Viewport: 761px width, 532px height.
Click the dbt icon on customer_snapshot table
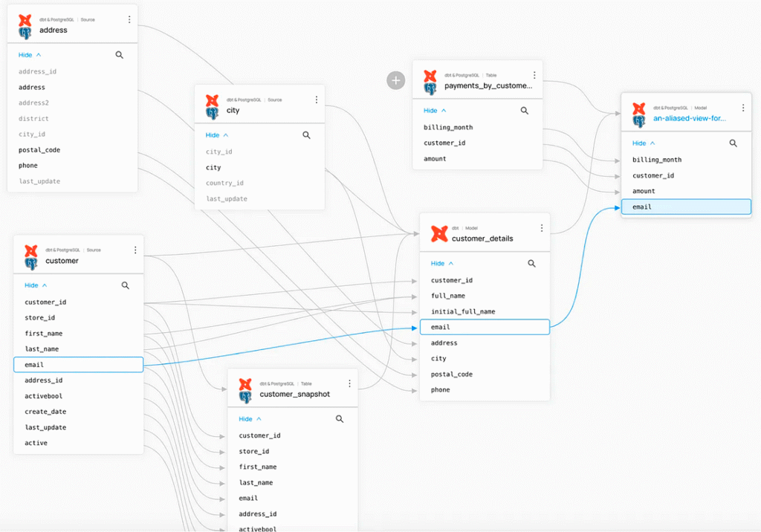[243, 386]
